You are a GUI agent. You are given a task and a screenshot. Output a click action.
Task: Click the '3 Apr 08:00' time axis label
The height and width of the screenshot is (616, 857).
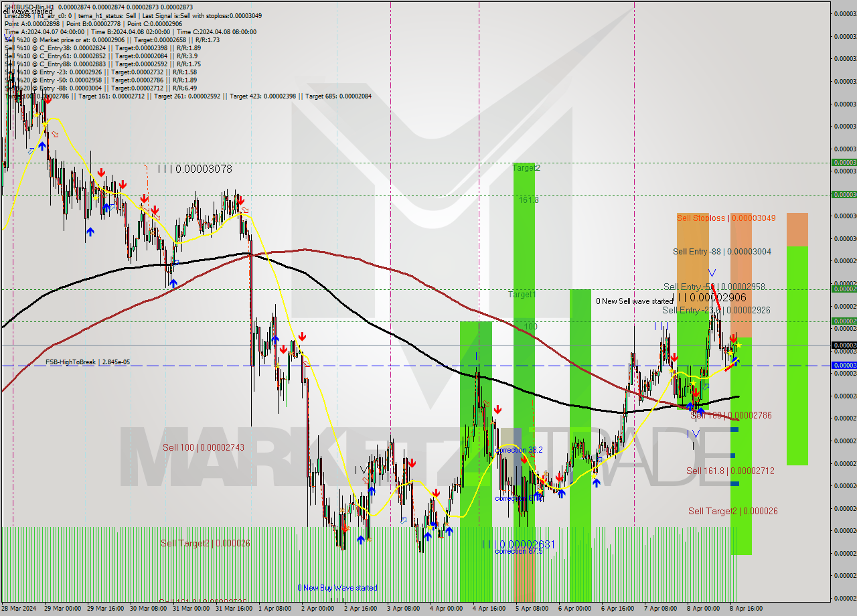click(x=403, y=609)
